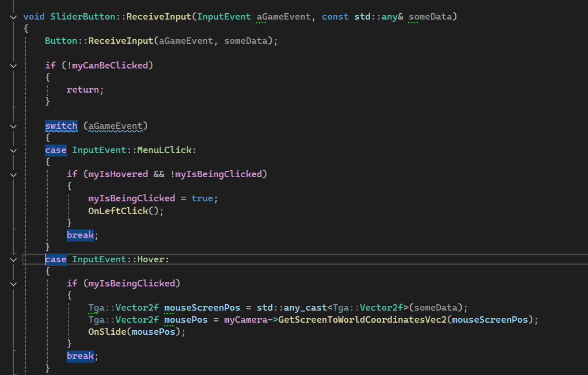Collapse the if (!myCanBeClicked) block
588x375 pixels.
click(x=14, y=66)
